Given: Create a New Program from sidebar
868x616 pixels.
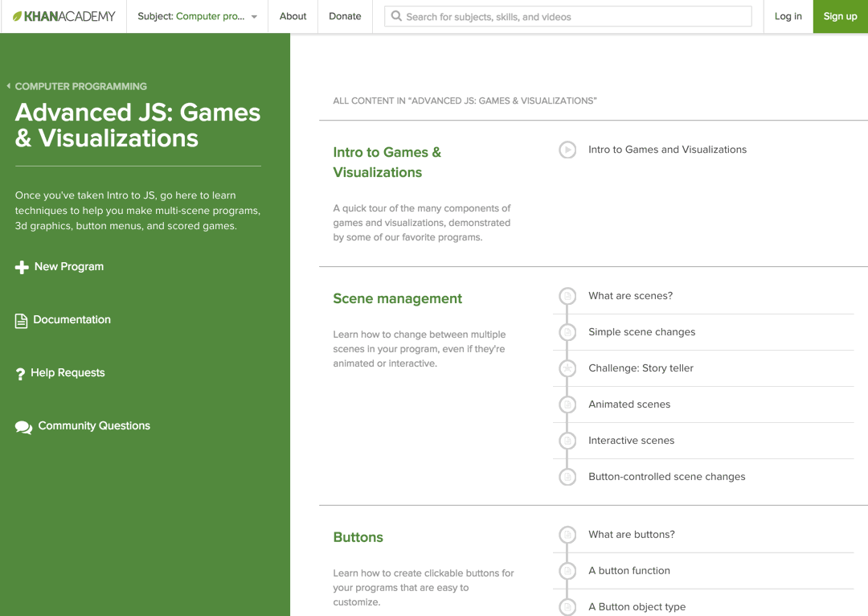Looking at the screenshot, I should 68,266.
